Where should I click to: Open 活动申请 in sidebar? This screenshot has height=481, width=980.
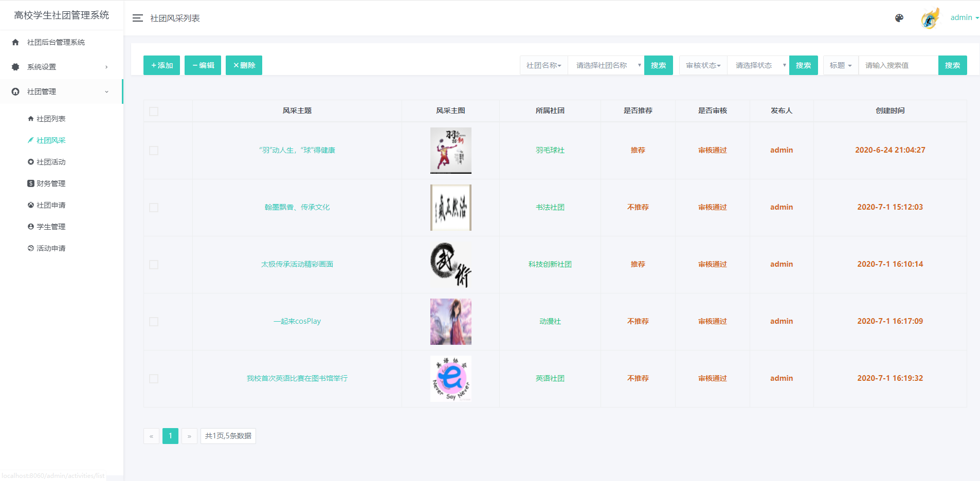(x=51, y=248)
